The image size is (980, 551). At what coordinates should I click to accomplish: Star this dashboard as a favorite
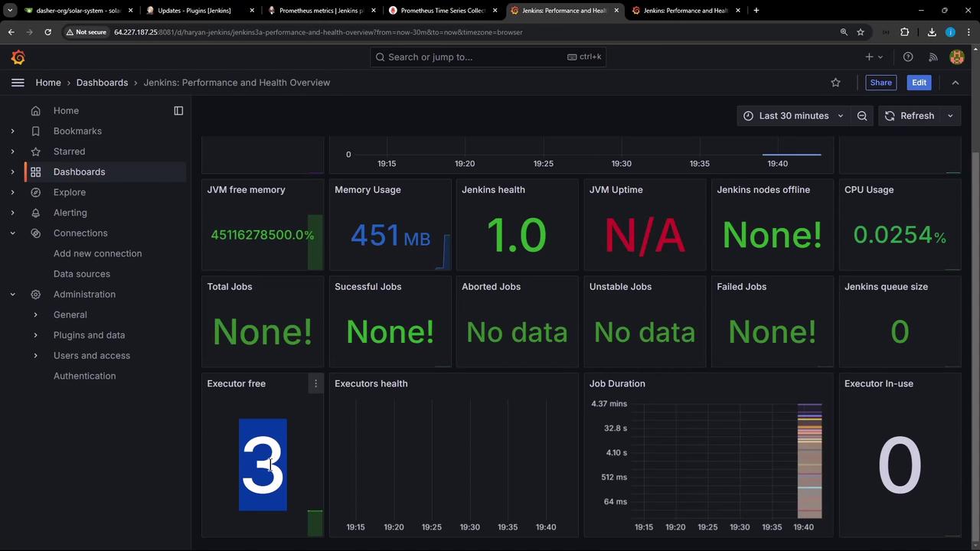[x=835, y=83]
